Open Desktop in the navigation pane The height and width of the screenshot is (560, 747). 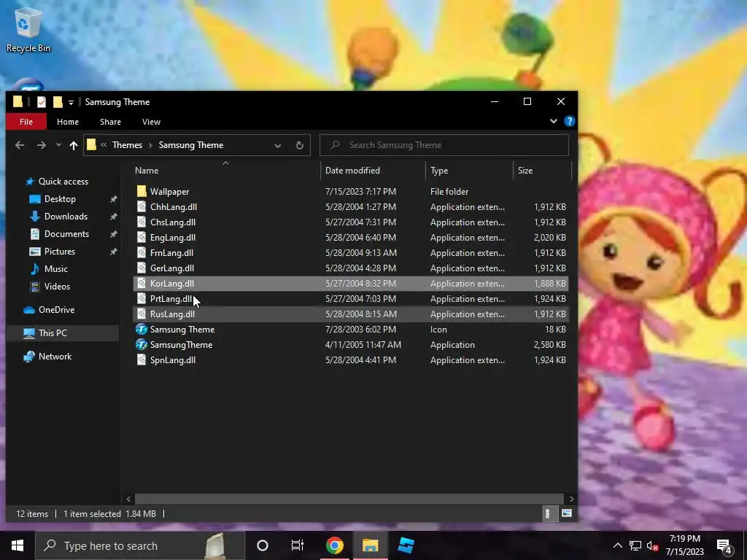point(60,199)
